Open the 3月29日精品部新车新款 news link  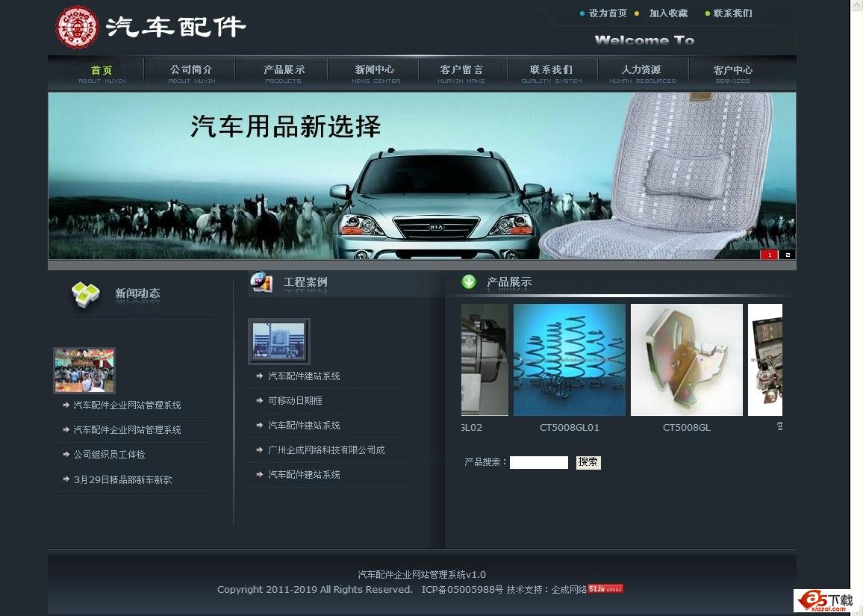122,480
